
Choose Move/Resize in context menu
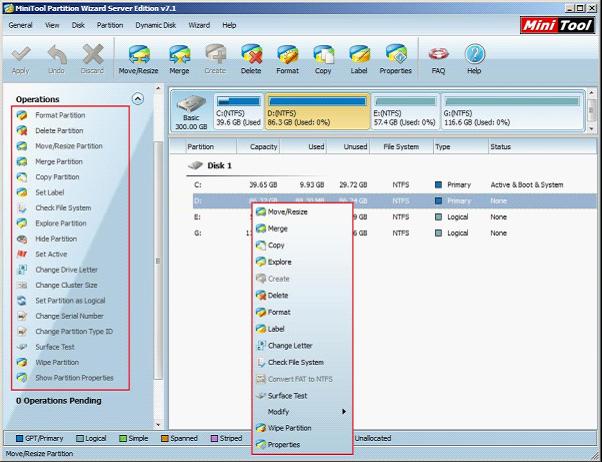point(303,212)
